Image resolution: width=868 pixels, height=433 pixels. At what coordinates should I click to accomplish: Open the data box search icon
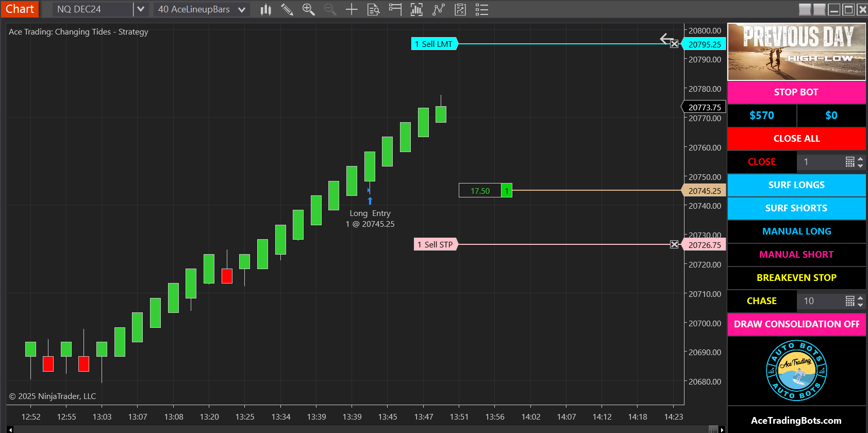[x=373, y=9]
